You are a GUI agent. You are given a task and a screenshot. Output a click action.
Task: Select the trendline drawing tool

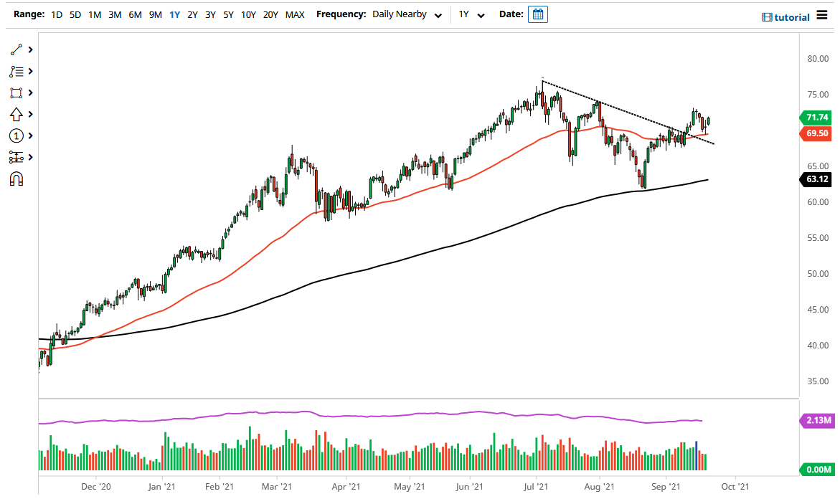16,49
